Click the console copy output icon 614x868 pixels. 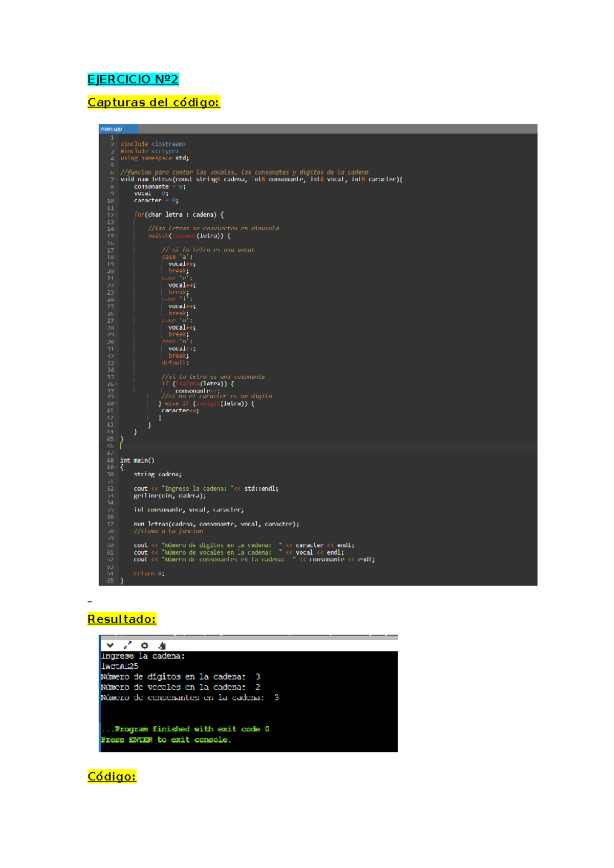(x=162, y=645)
